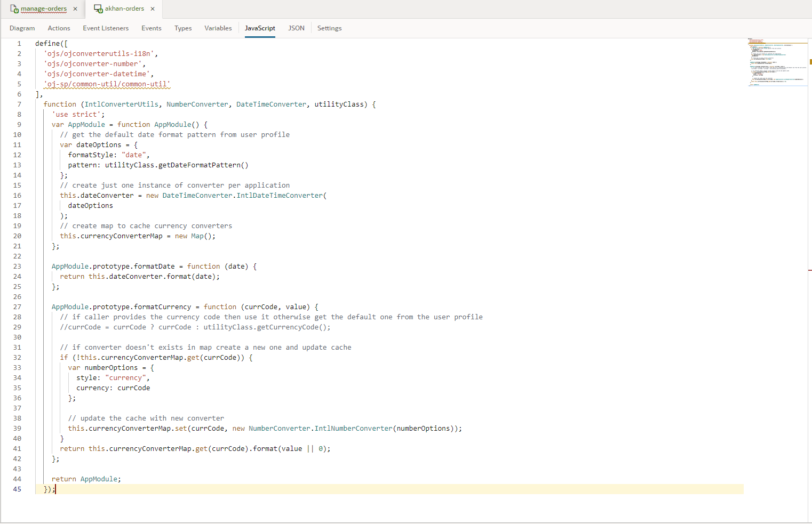Click 'return this.dateConverter.format(date);' line
812x524 pixels.
(x=140, y=277)
